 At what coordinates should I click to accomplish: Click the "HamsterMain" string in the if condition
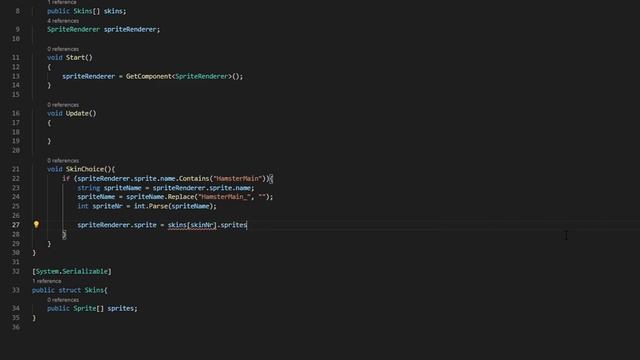point(238,178)
